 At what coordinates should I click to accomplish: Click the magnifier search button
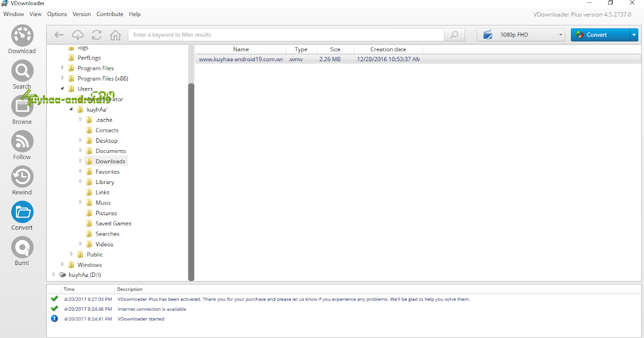point(454,35)
